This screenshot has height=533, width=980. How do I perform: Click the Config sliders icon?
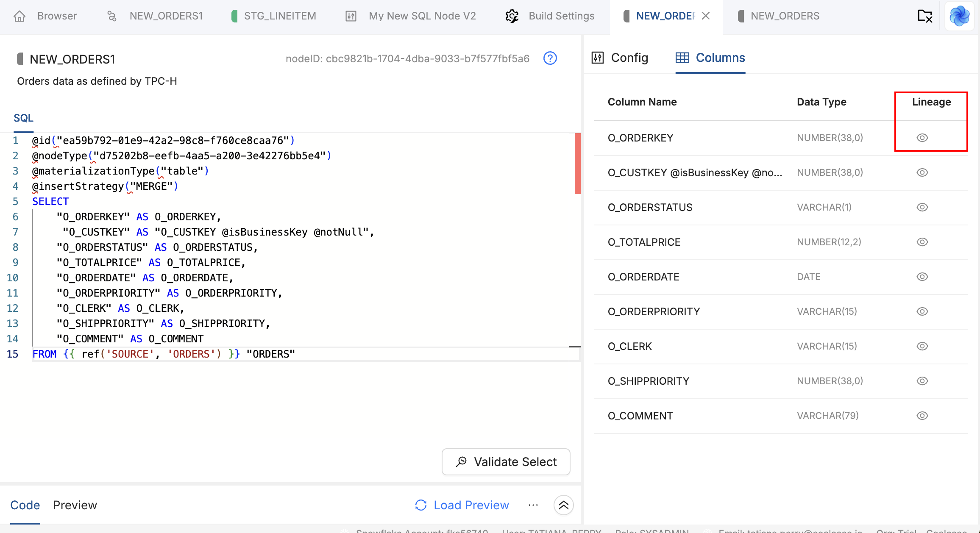tap(598, 58)
